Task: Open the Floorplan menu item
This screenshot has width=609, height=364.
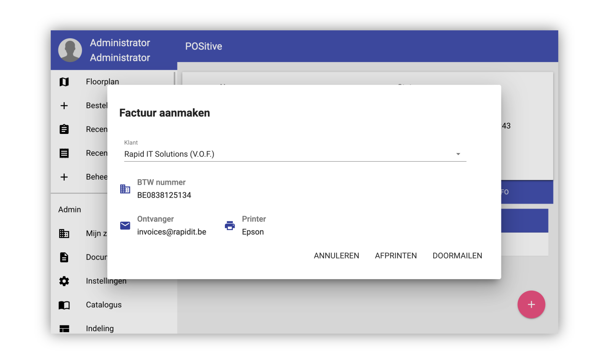Action: (103, 82)
